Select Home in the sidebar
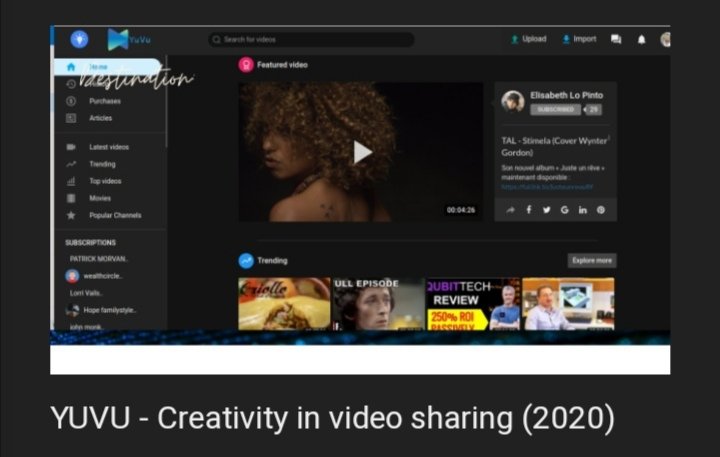The width and height of the screenshot is (720, 457). (108, 67)
